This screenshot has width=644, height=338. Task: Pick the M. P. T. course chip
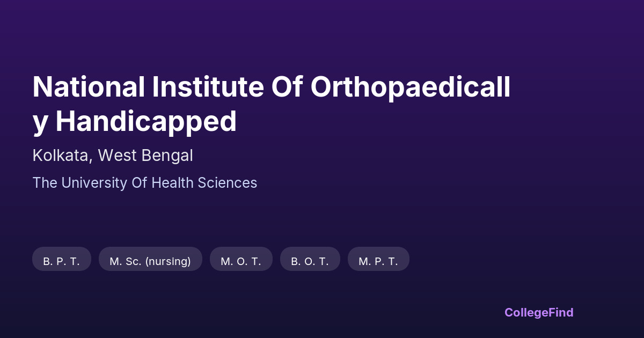tap(378, 261)
